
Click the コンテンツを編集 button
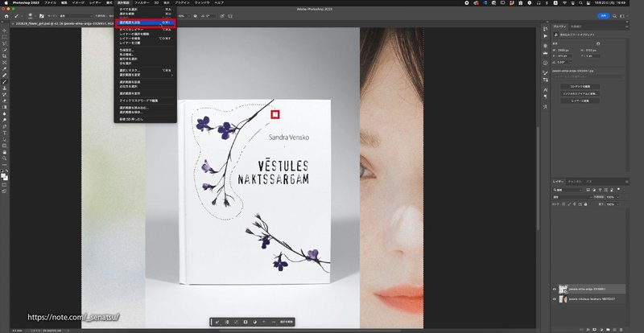point(580,87)
